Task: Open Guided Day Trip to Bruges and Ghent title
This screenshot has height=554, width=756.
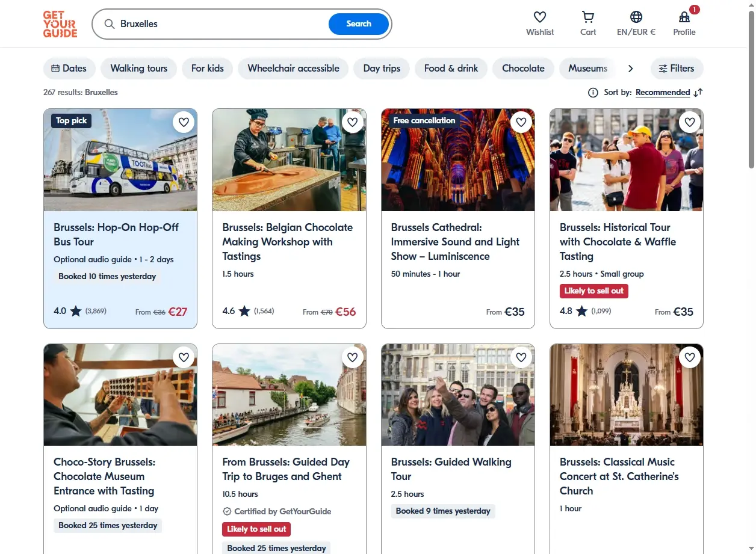Action: [x=286, y=469]
